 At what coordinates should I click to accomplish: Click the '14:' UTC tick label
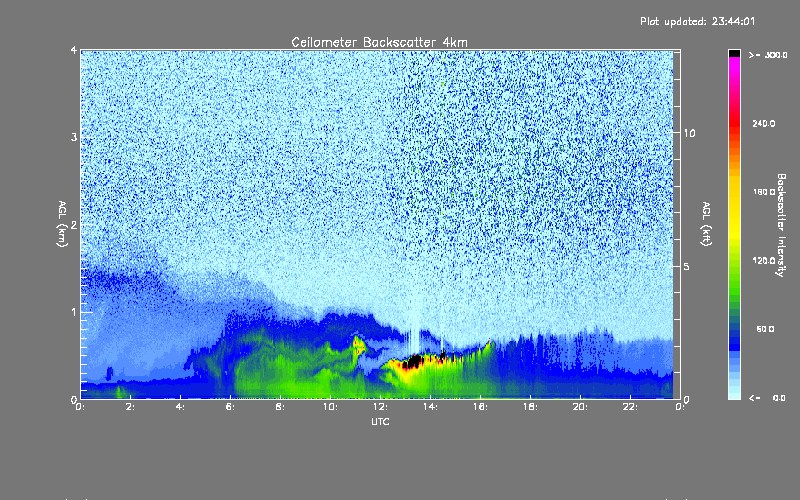tap(430, 407)
